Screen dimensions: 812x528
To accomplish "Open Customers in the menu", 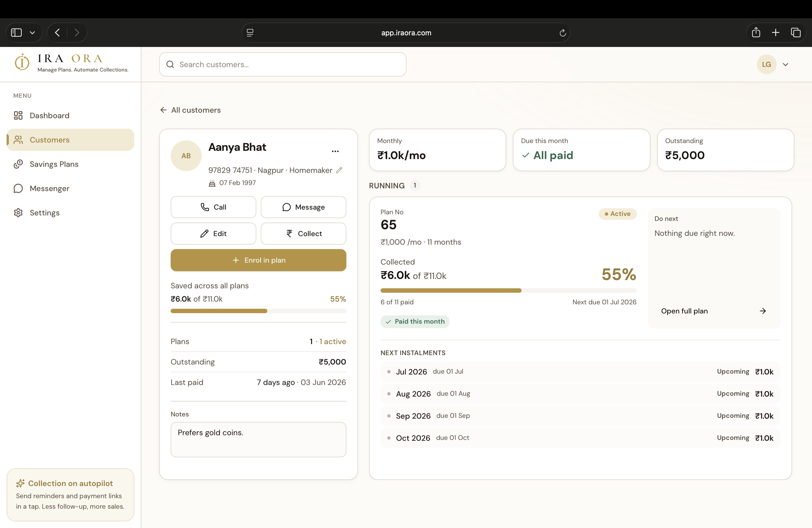I will point(70,139).
